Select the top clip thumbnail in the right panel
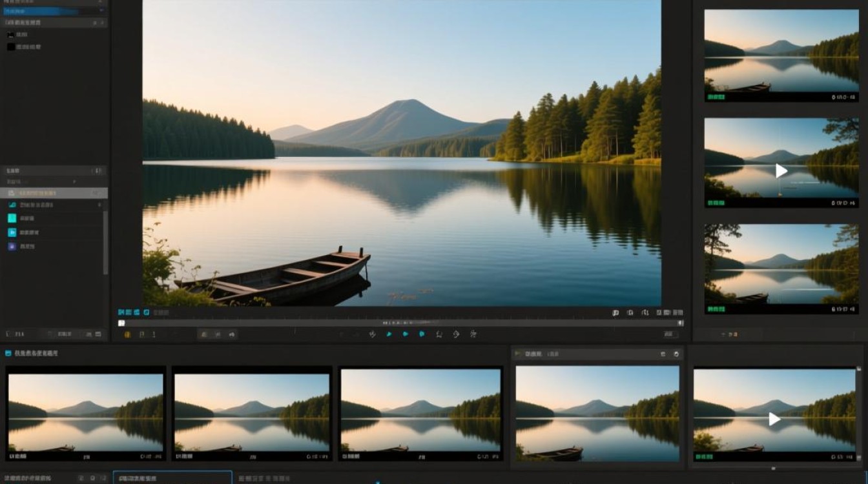The height and width of the screenshot is (484, 868). coord(781,55)
